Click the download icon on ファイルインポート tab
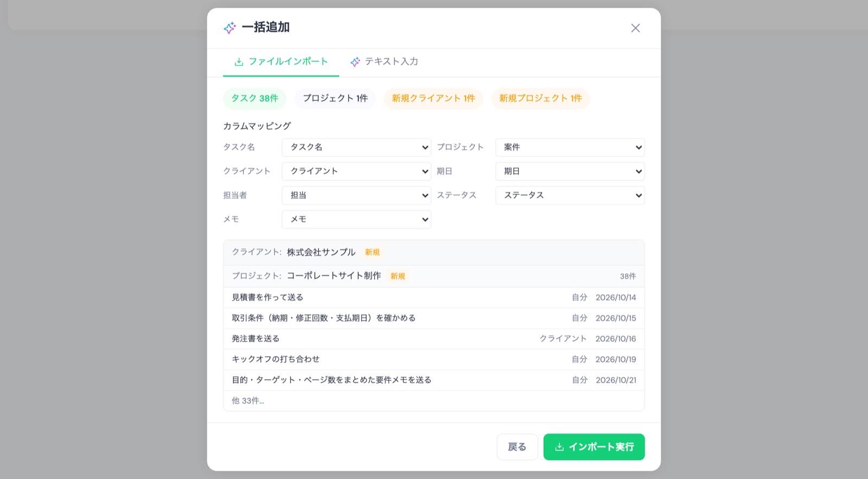 (x=239, y=62)
